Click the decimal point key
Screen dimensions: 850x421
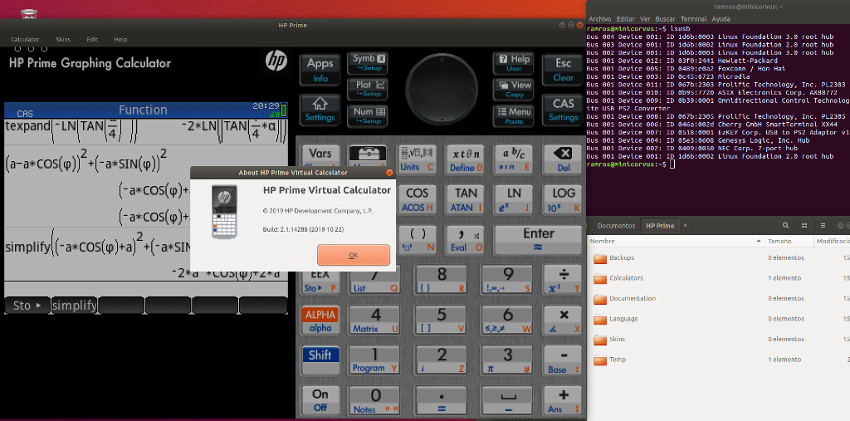[x=441, y=401]
